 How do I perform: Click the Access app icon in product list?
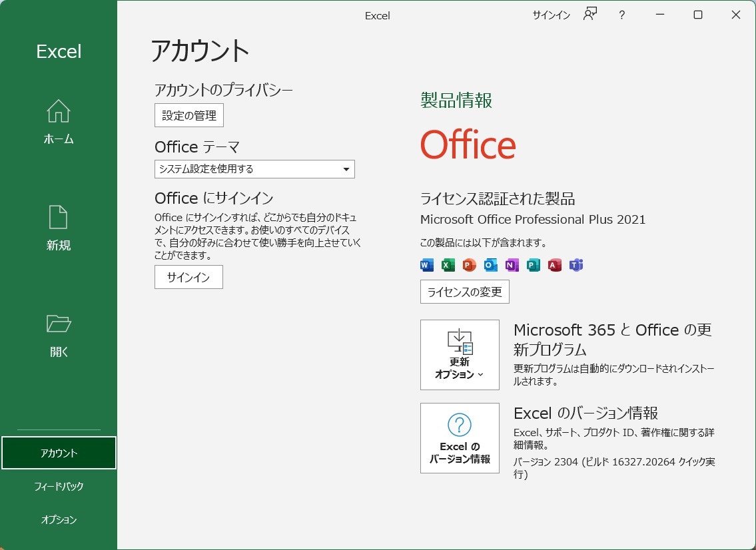point(554,265)
